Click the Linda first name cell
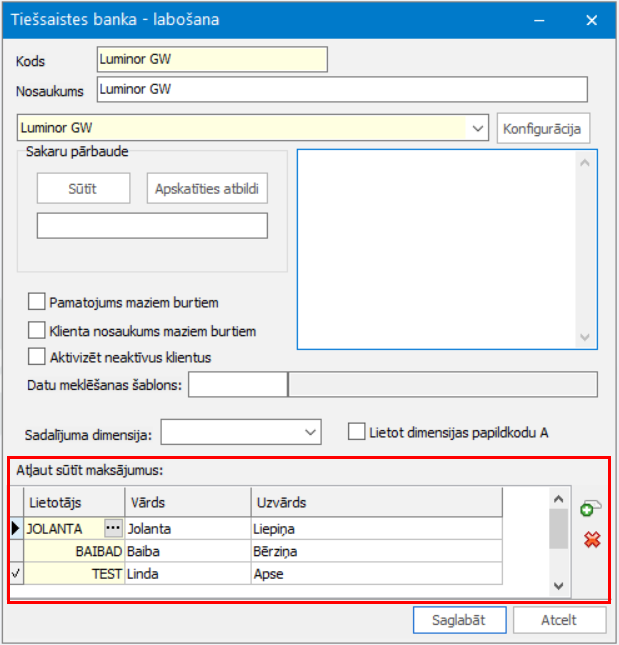 [x=188, y=573]
